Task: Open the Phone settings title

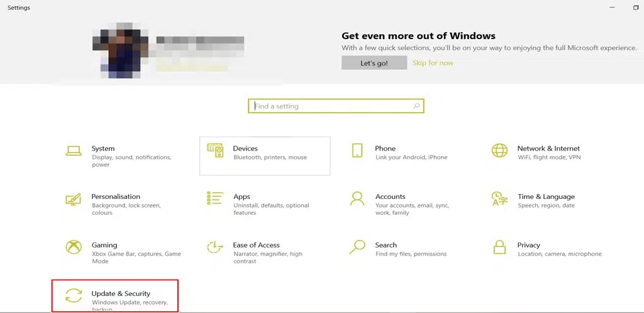Action: [386, 149]
